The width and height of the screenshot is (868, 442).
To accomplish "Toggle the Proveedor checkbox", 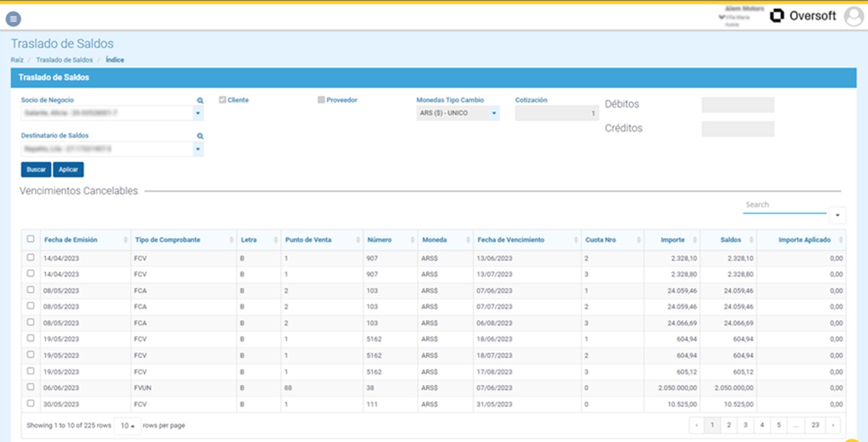I will [x=321, y=100].
